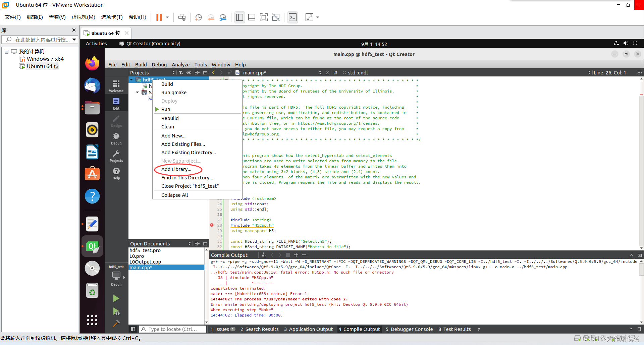Open the Debug mode icon with bug
644x345 pixels.
point(116,138)
